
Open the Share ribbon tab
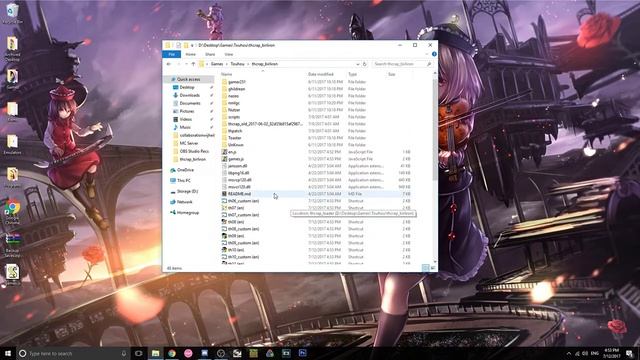(210, 54)
